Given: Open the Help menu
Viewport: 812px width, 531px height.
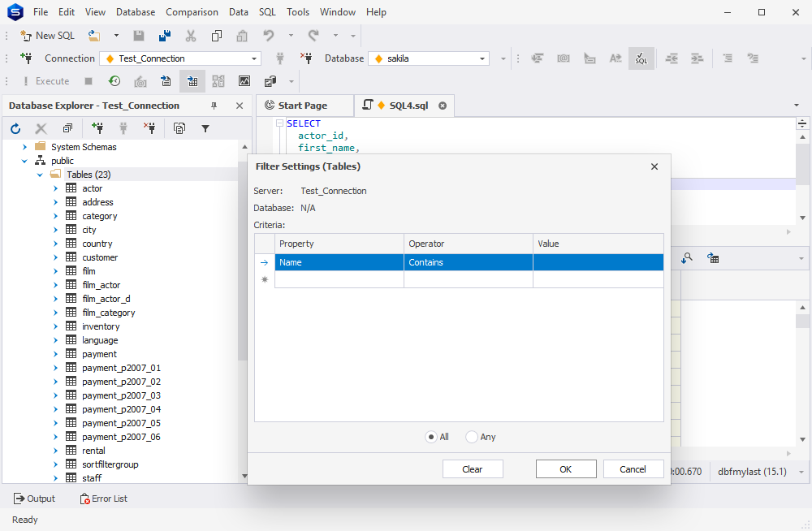Looking at the screenshot, I should tap(376, 12).
